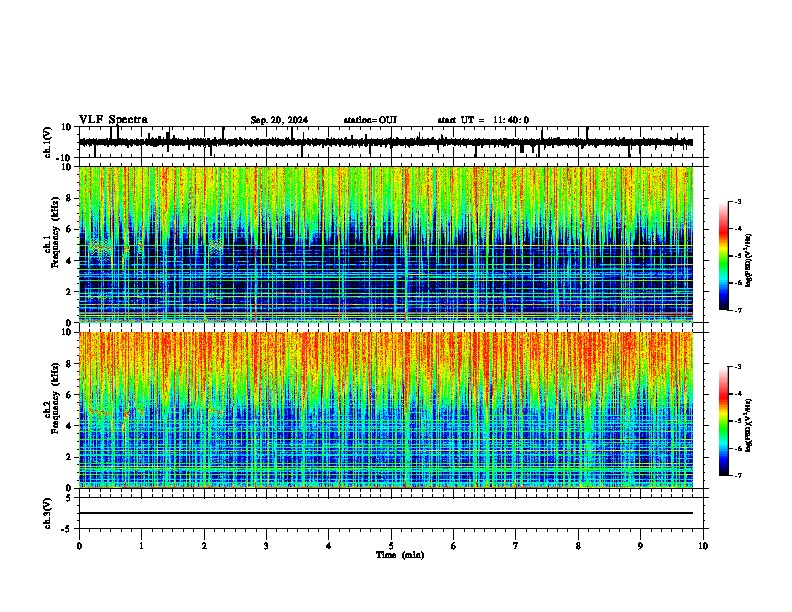792x612 pixels.
Task: Click time axis tick label "0"
Action: coord(79,546)
